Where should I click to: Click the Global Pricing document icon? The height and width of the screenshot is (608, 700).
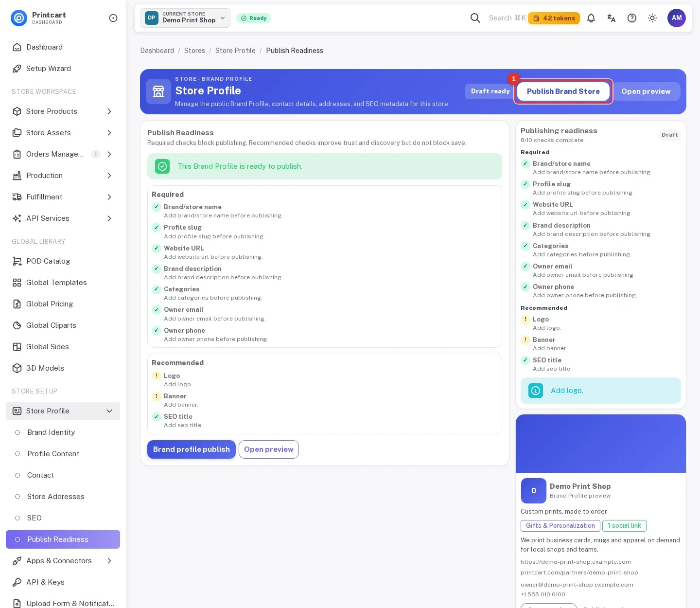click(x=17, y=304)
